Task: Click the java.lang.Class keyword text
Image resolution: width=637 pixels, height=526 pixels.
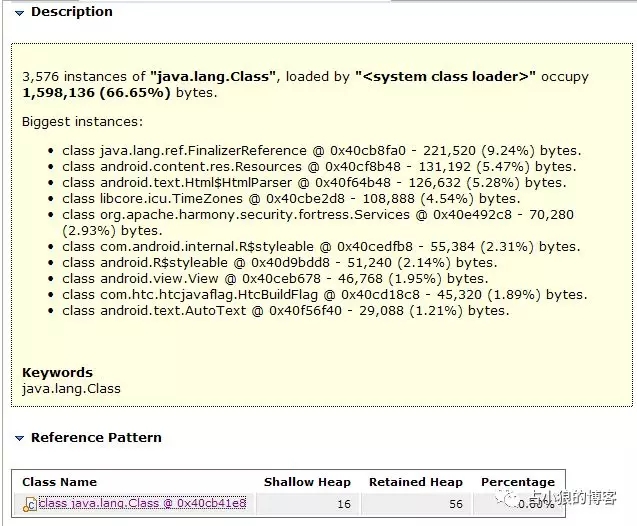Action: tap(72, 389)
